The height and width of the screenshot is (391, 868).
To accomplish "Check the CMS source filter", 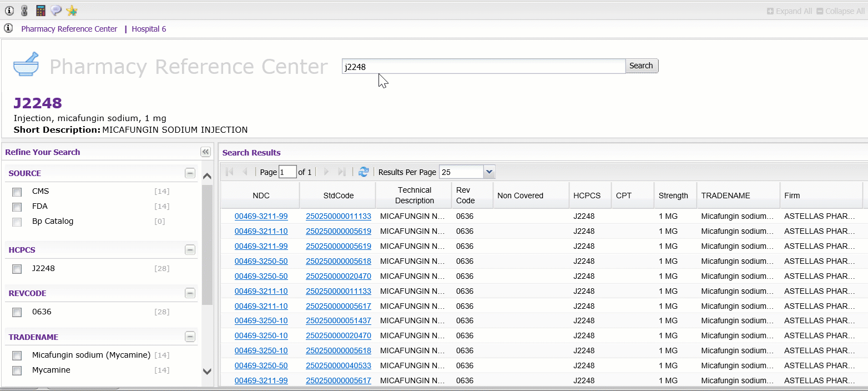I will pyautogui.click(x=17, y=192).
